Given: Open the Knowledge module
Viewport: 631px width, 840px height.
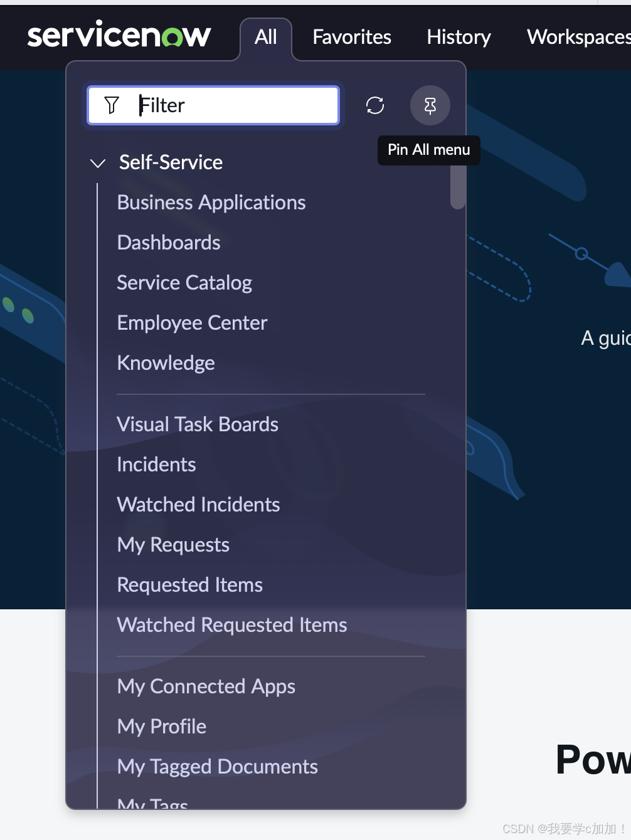Looking at the screenshot, I should pos(166,363).
